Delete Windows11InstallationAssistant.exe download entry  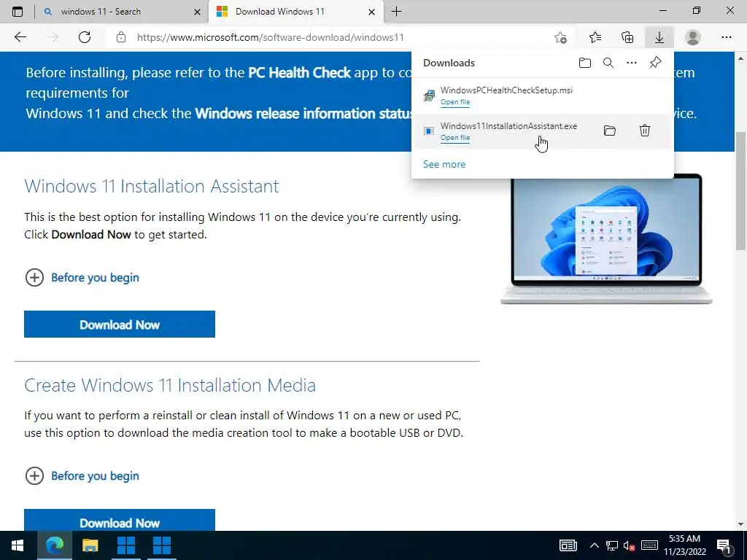pos(645,131)
